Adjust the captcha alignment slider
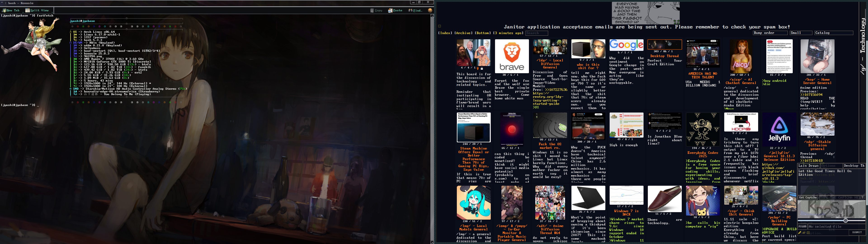 click(845, 221)
